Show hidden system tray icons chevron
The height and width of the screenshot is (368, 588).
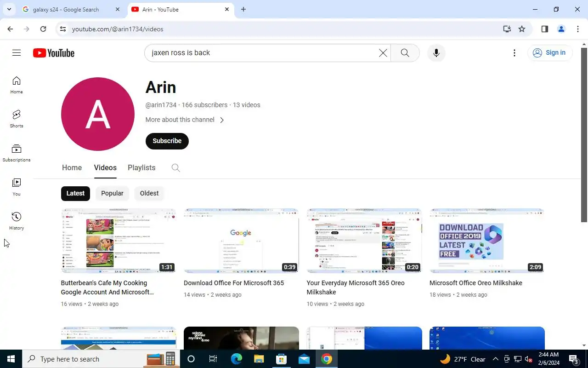[496, 359]
